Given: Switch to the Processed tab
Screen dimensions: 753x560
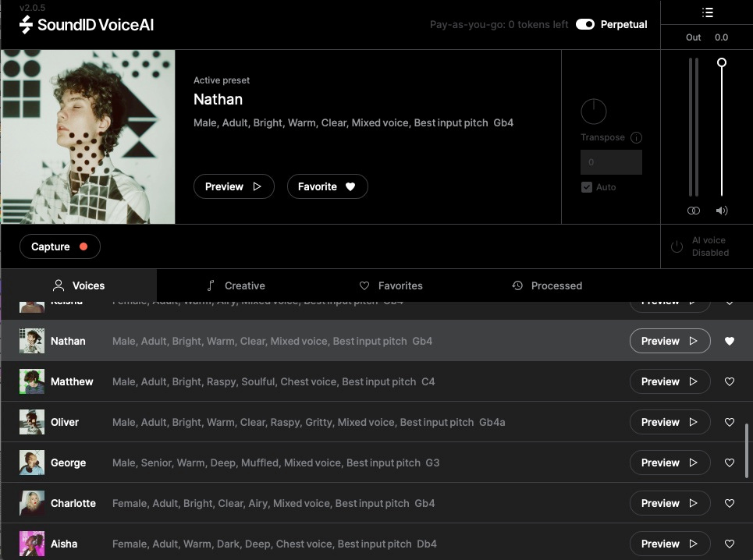Looking at the screenshot, I should [547, 285].
